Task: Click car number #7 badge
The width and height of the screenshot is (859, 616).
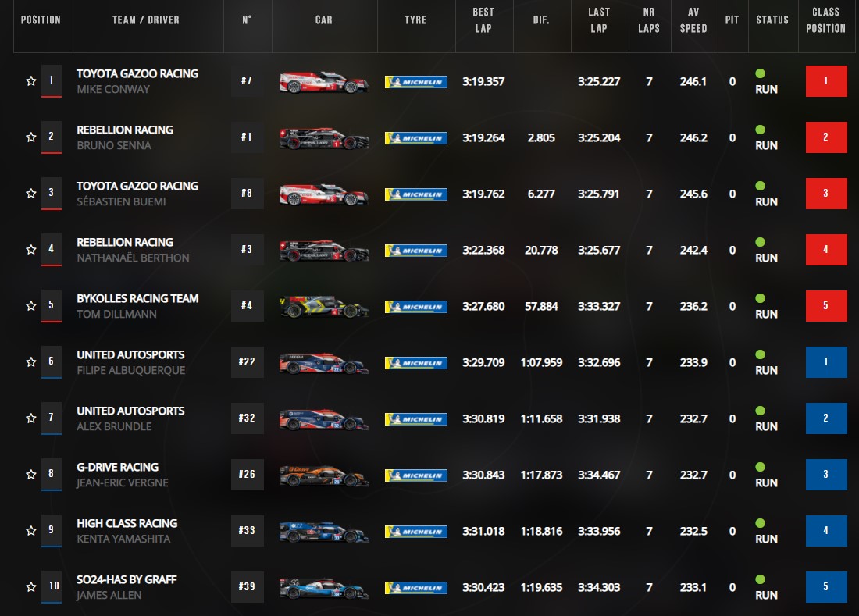Action: 247,81
